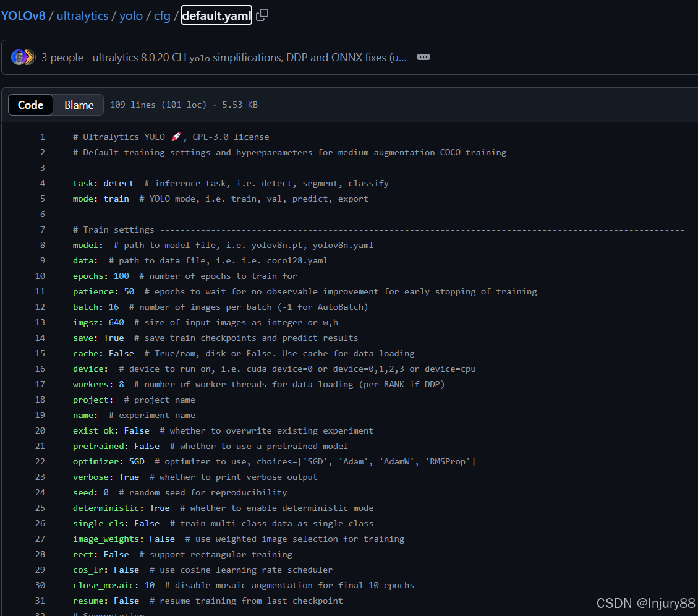Image resolution: width=698 pixels, height=616 pixels.
Task: Click the 'cos_lr: False' setting
Action: pyautogui.click(x=106, y=570)
